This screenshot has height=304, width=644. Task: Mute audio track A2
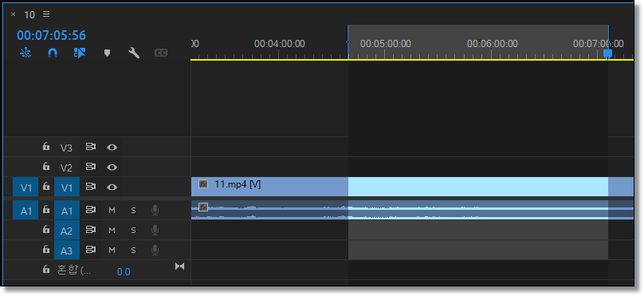pyautogui.click(x=112, y=230)
